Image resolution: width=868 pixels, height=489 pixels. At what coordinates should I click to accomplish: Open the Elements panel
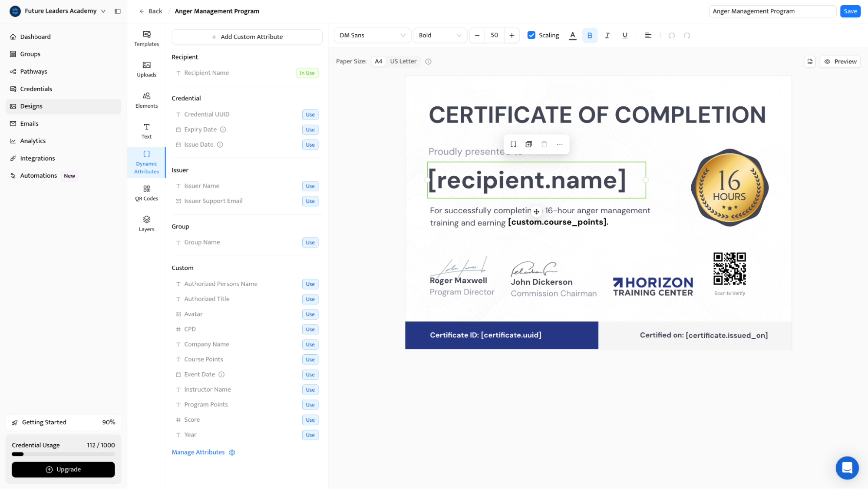click(146, 100)
